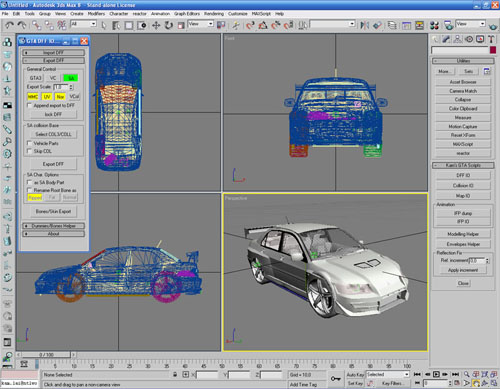
Task: Click the time slider 0/100 handle
Action: pos(46,355)
